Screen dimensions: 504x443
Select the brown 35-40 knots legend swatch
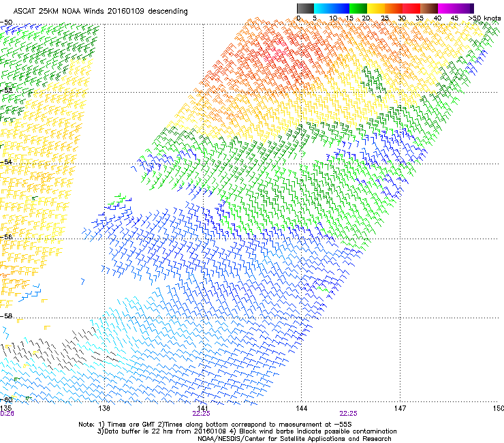pos(429,8)
